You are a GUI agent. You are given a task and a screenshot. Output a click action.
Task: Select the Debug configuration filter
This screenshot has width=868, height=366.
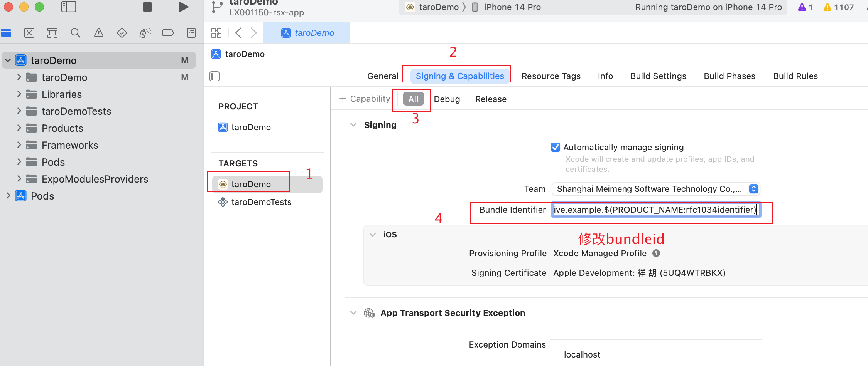[447, 99]
